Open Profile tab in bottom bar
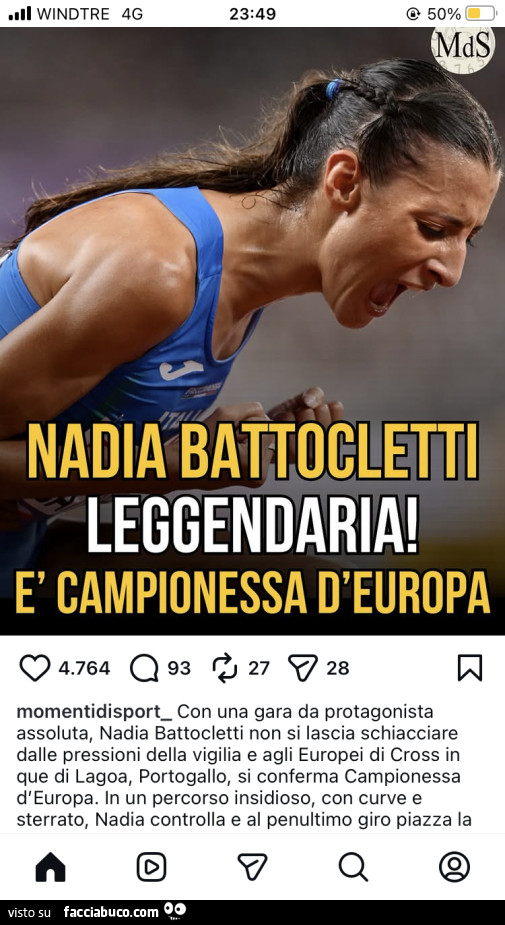The image size is (505, 925). 454,867
